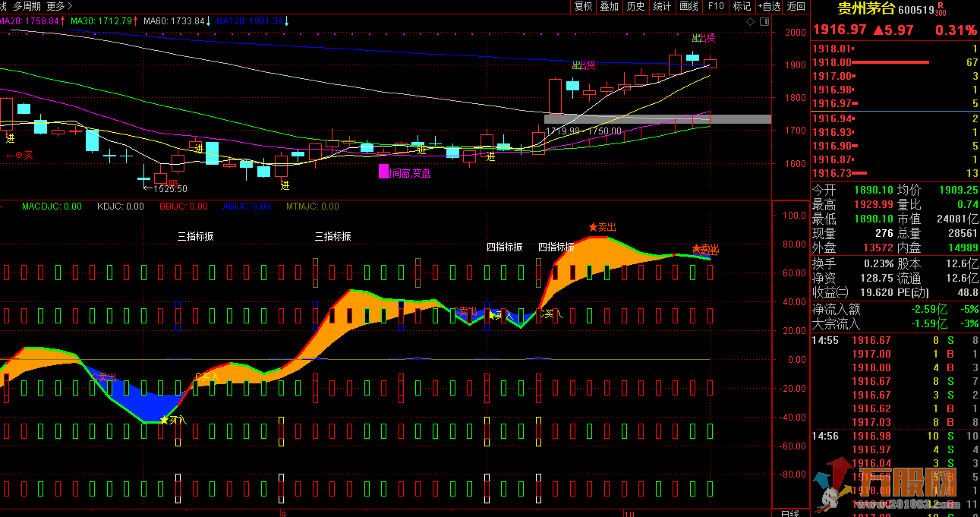Click the 返回 back button
The image size is (980, 517).
click(796, 6)
